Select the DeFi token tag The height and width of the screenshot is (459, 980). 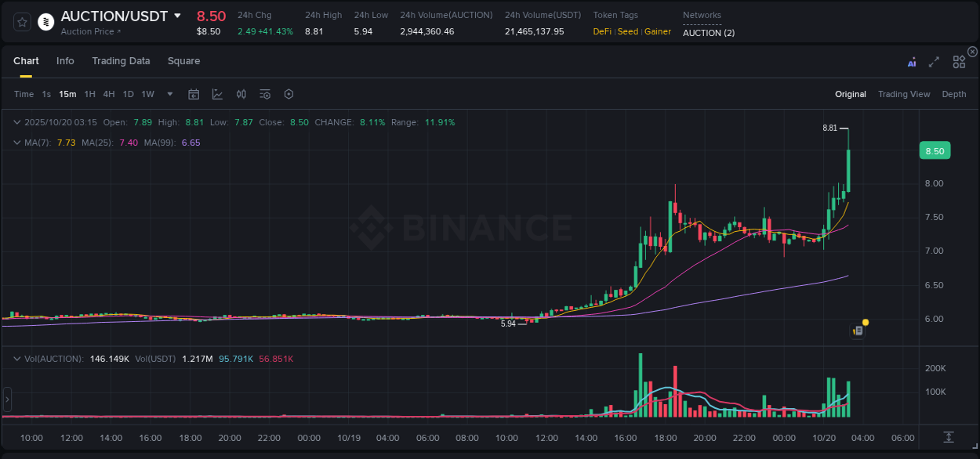pyautogui.click(x=601, y=31)
